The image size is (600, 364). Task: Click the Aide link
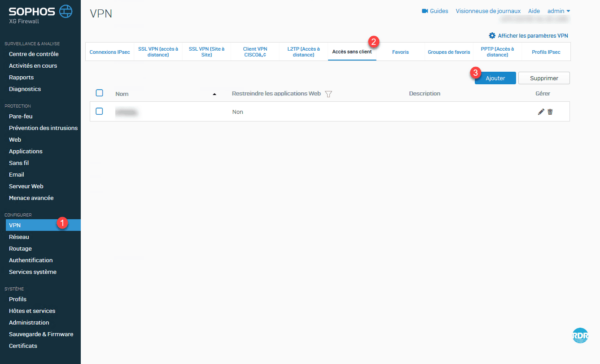(534, 11)
